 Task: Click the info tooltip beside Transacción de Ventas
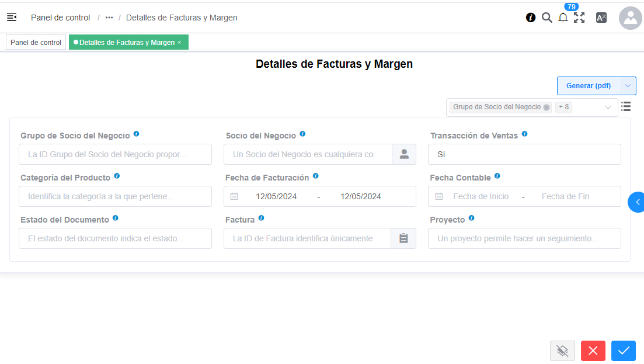pyautogui.click(x=524, y=134)
